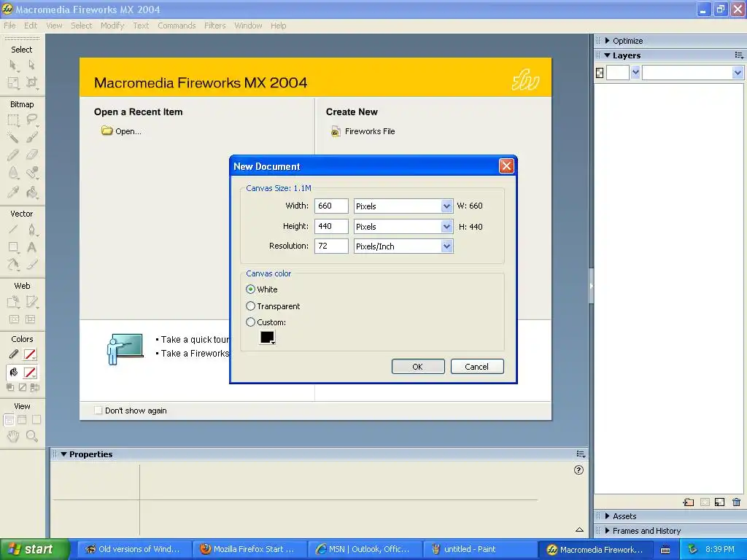Open the stroke color swatch
747x560 pixels.
(30, 354)
